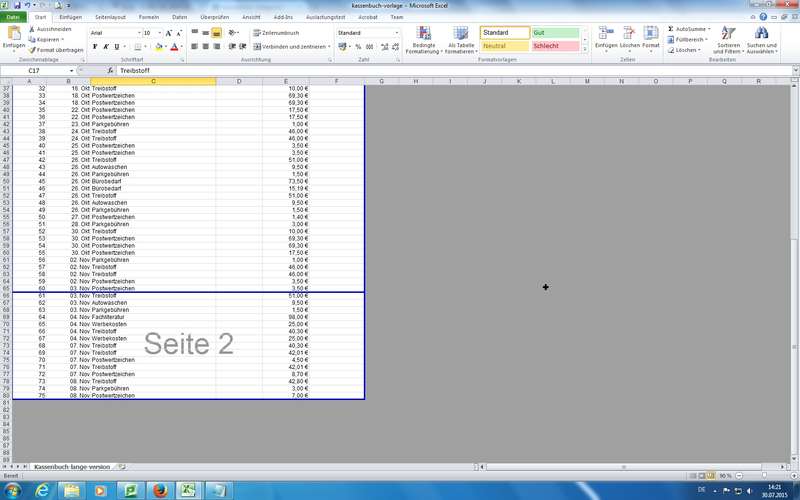The image size is (800, 500).
Task: Expand Verbinden und zentrieren dropdown arrow
Action: [330, 46]
